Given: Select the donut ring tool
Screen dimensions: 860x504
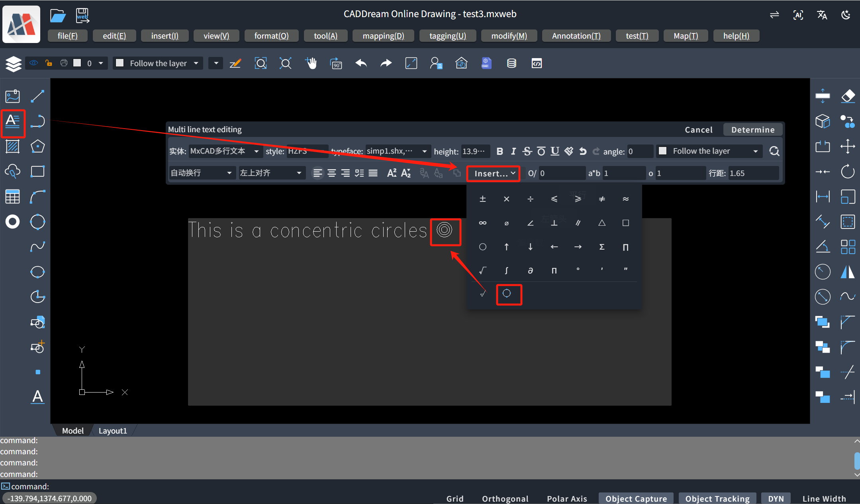Looking at the screenshot, I should [13, 222].
